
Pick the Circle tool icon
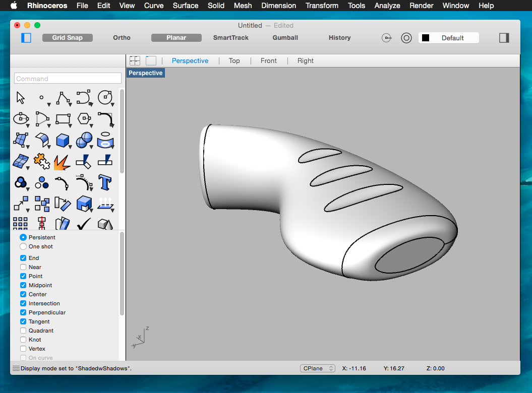[105, 98]
